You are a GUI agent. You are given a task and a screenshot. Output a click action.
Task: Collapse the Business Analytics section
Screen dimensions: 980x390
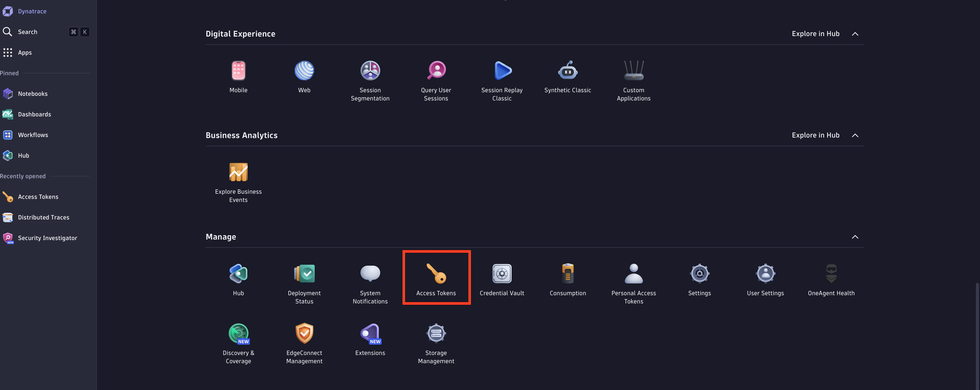click(855, 135)
